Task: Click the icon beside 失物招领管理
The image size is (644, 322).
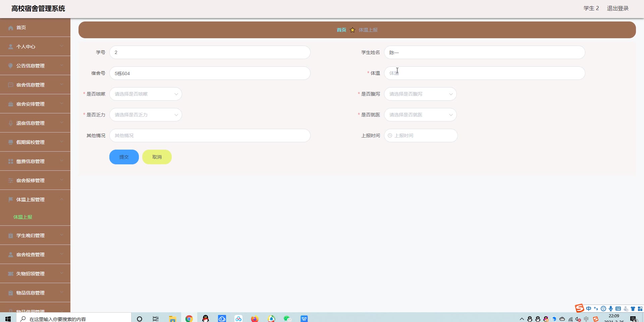Action: [10, 274]
